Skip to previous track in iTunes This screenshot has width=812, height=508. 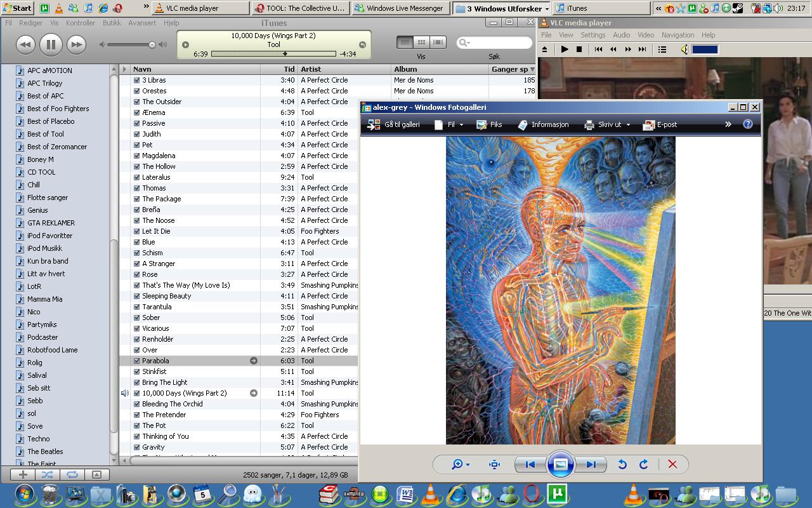pyautogui.click(x=25, y=44)
